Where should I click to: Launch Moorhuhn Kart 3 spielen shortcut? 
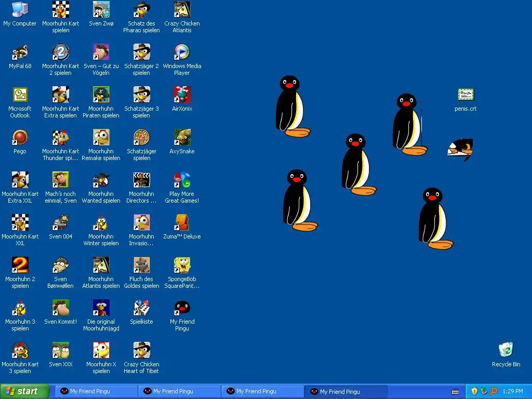(x=20, y=350)
